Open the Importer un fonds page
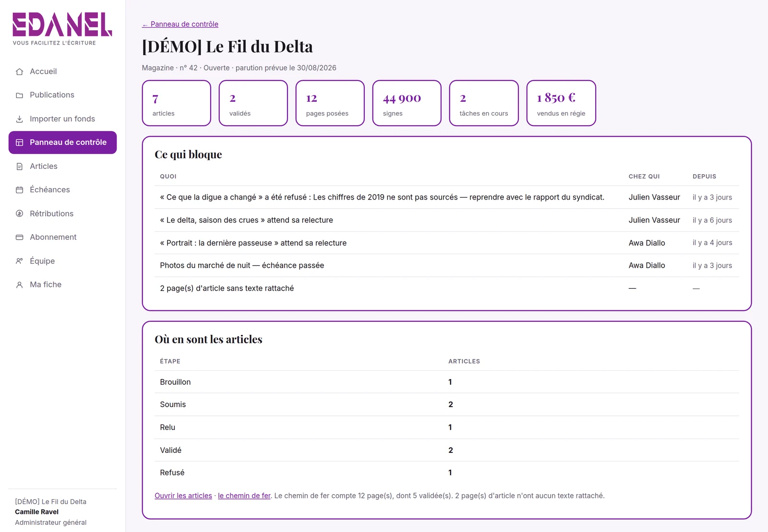This screenshot has width=768, height=532. (x=62, y=119)
